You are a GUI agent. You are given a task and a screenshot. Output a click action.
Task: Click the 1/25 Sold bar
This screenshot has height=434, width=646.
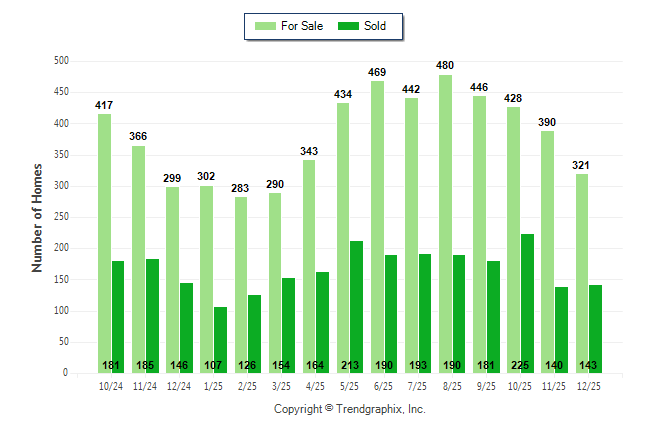(220, 340)
